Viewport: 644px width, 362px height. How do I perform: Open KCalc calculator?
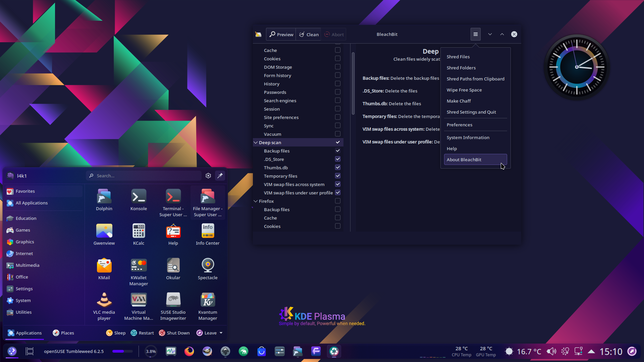click(139, 235)
